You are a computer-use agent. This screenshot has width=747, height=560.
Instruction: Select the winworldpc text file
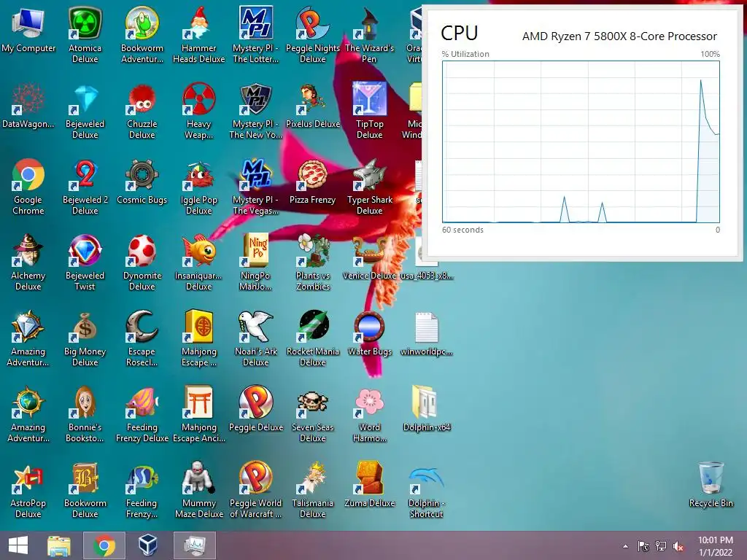(426, 334)
